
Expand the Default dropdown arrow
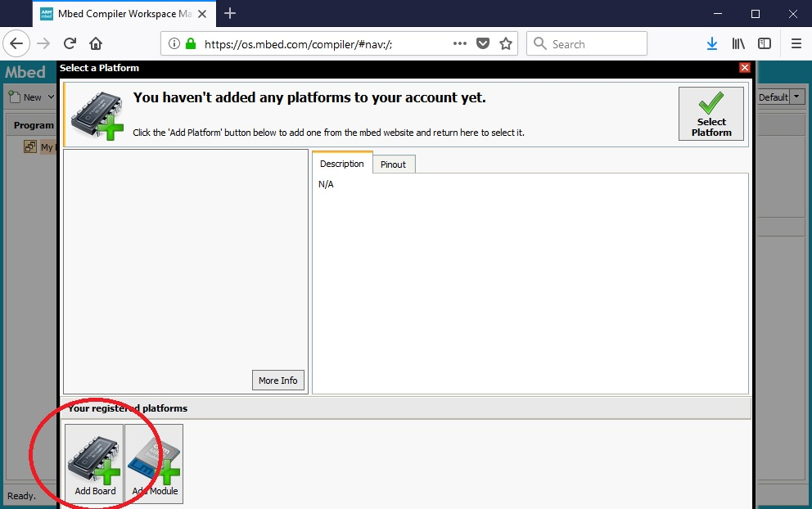797,97
